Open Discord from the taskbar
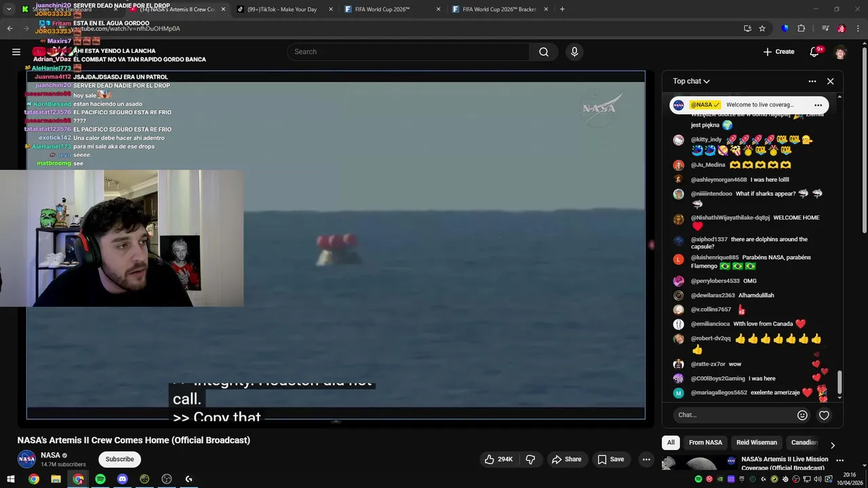 tap(122, 479)
